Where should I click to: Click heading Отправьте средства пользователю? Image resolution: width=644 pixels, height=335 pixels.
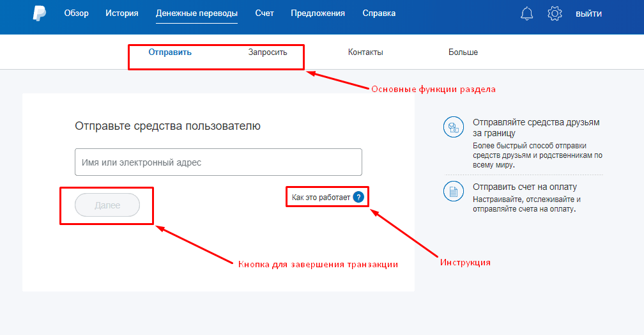pyautogui.click(x=167, y=126)
